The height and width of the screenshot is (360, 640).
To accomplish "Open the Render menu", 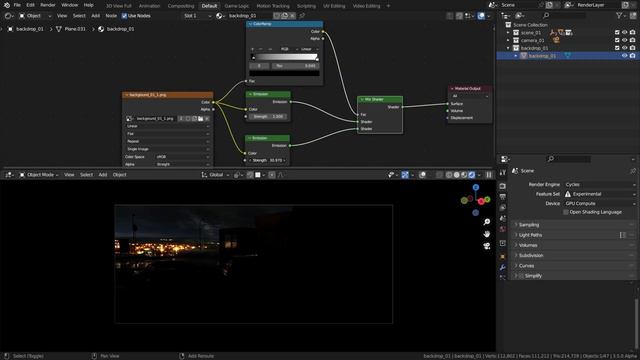I will point(48,5).
